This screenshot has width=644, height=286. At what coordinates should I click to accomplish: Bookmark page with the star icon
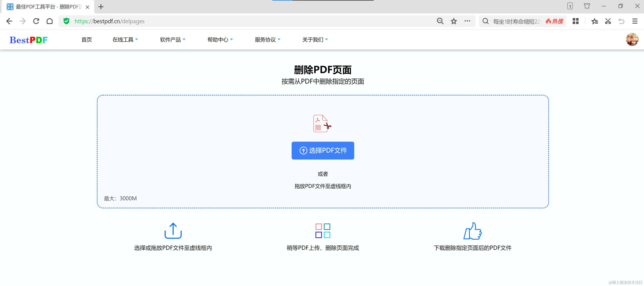[x=454, y=21]
